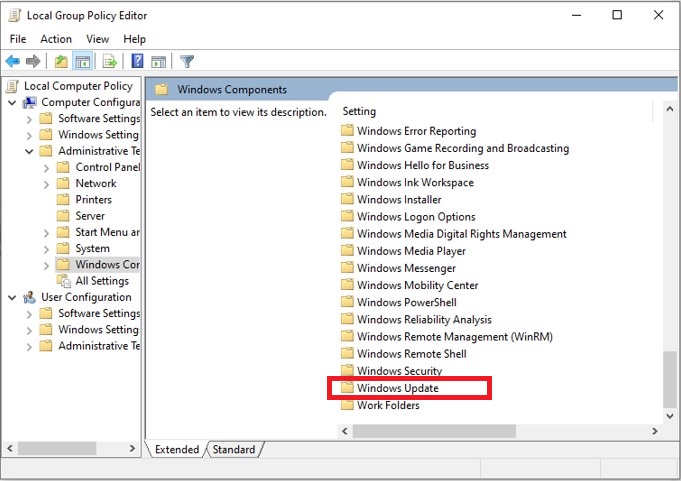Collapse the Computer Configuration node
681x481 pixels.
tap(12, 103)
